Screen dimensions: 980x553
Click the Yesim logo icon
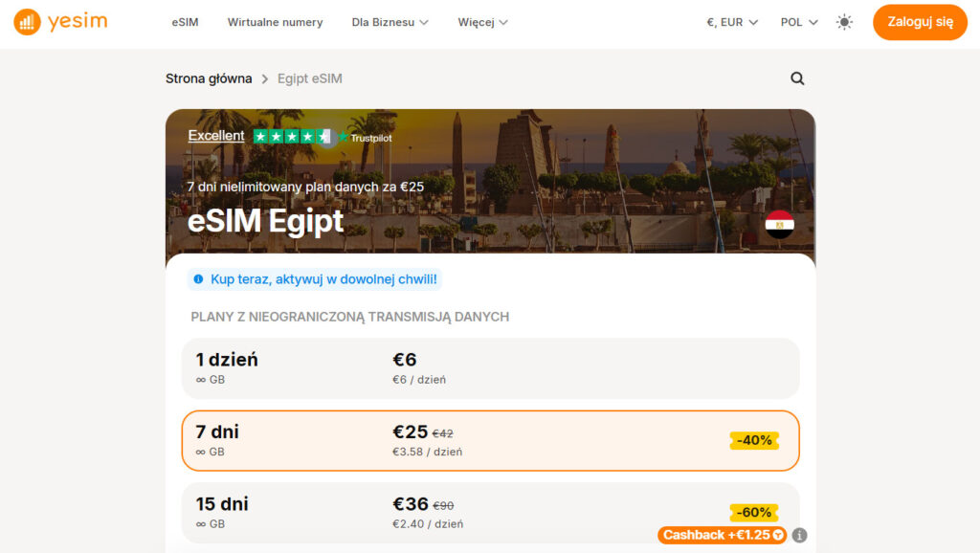pos(27,21)
